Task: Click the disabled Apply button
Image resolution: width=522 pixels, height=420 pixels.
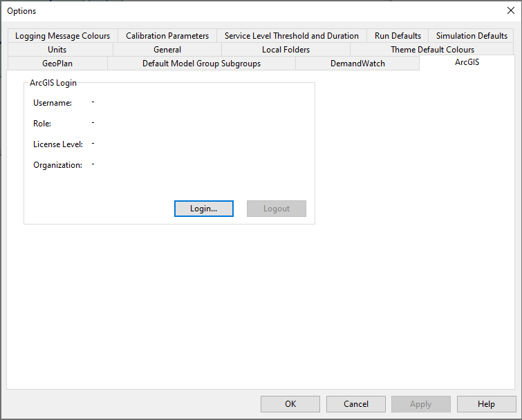Action: [421, 403]
